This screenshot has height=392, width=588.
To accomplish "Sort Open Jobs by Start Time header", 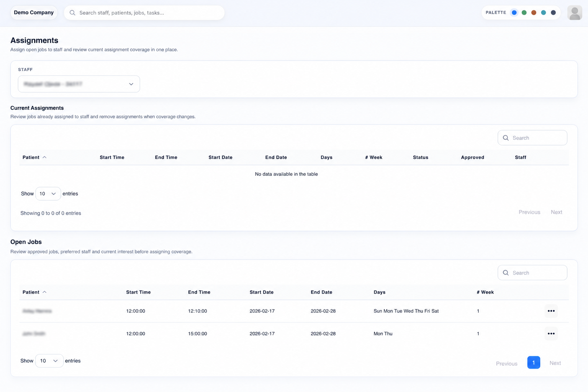I will pos(138,292).
